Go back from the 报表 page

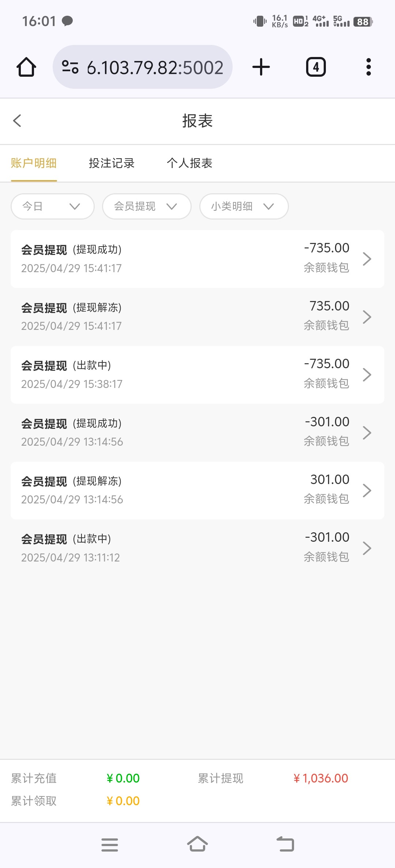point(17,121)
